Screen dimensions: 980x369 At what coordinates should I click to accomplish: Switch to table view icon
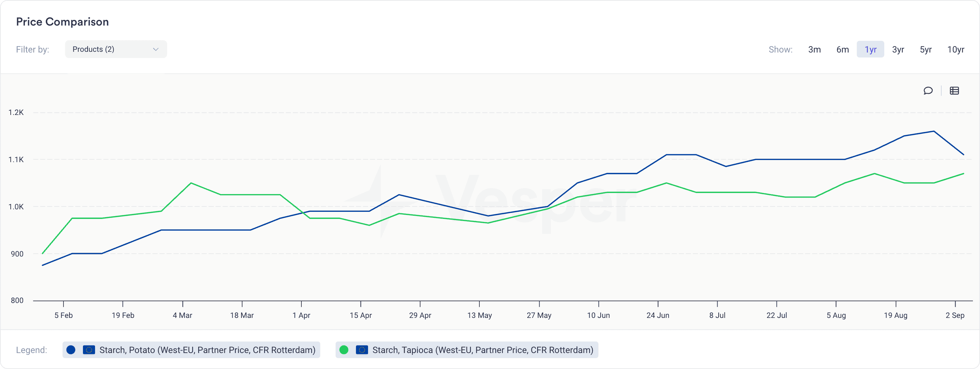(x=954, y=90)
